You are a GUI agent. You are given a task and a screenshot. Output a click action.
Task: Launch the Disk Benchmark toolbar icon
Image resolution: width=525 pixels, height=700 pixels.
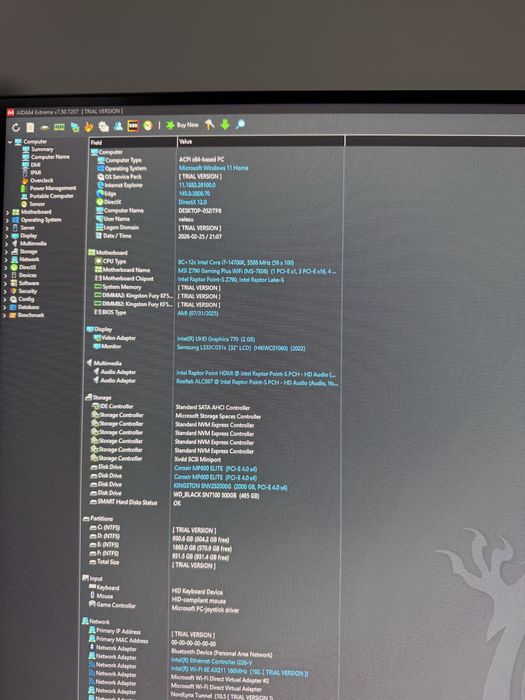click(44, 127)
